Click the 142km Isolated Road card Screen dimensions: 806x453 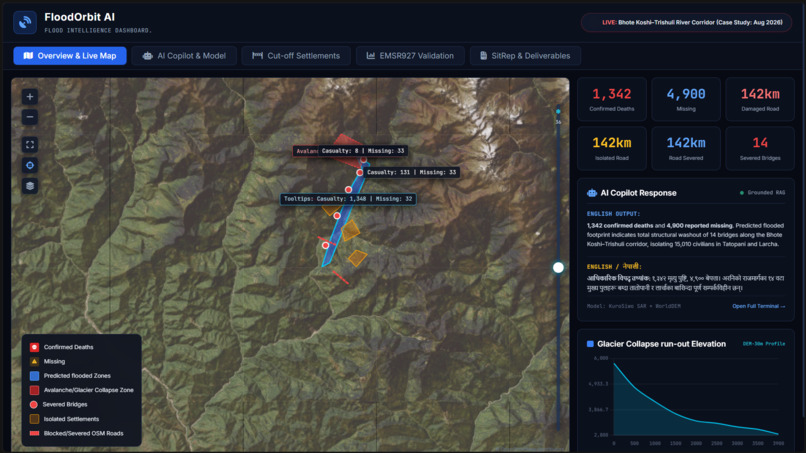(612, 148)
